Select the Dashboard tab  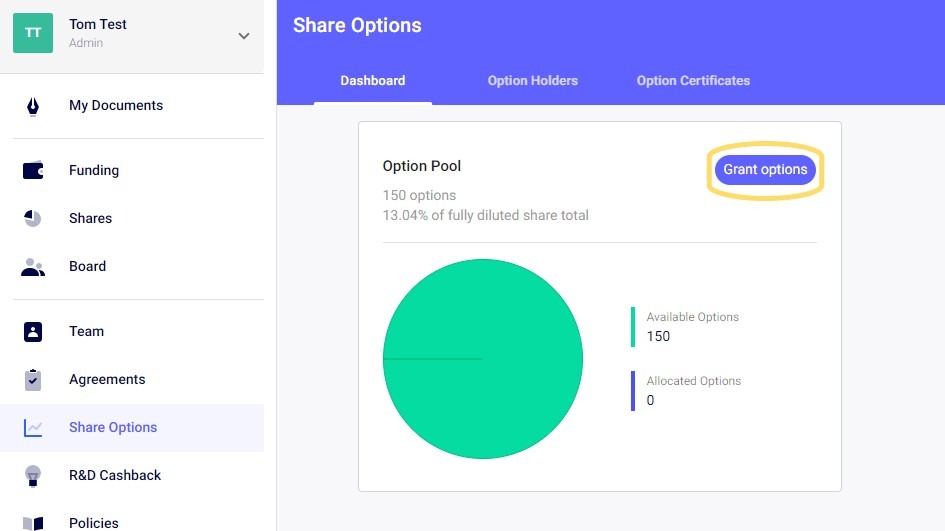pos(372,81)
